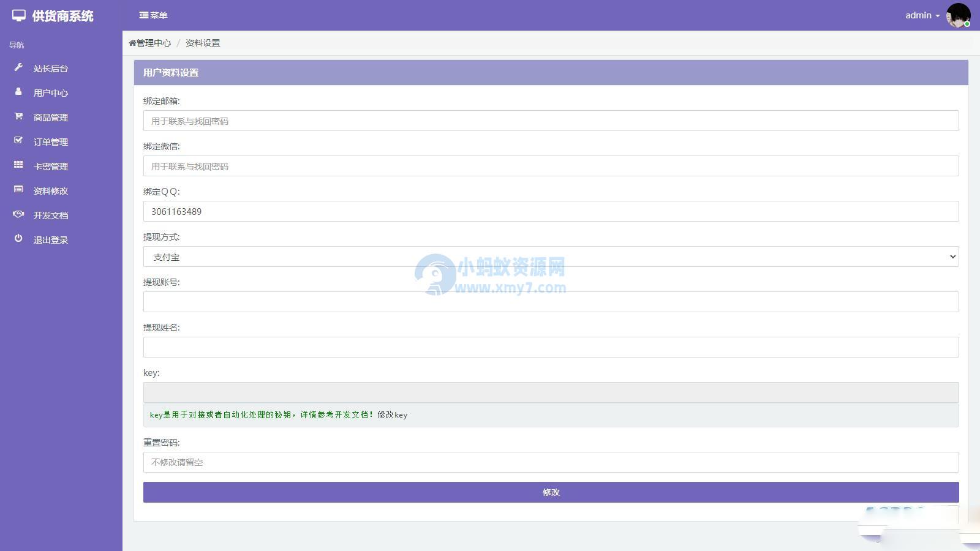Expand the admin user dropdown

click(922, 15)
